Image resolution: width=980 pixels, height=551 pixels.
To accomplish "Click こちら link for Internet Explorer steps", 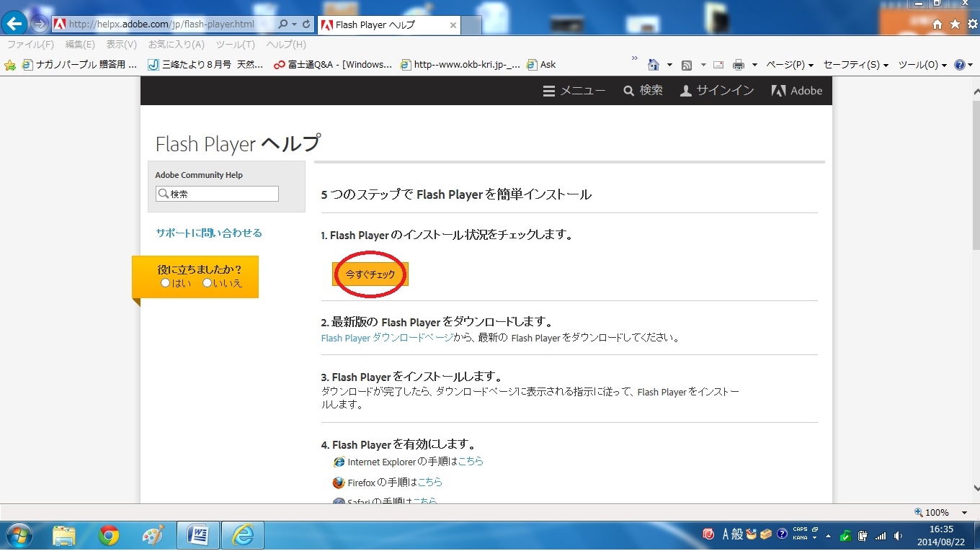I will point(471,461).
